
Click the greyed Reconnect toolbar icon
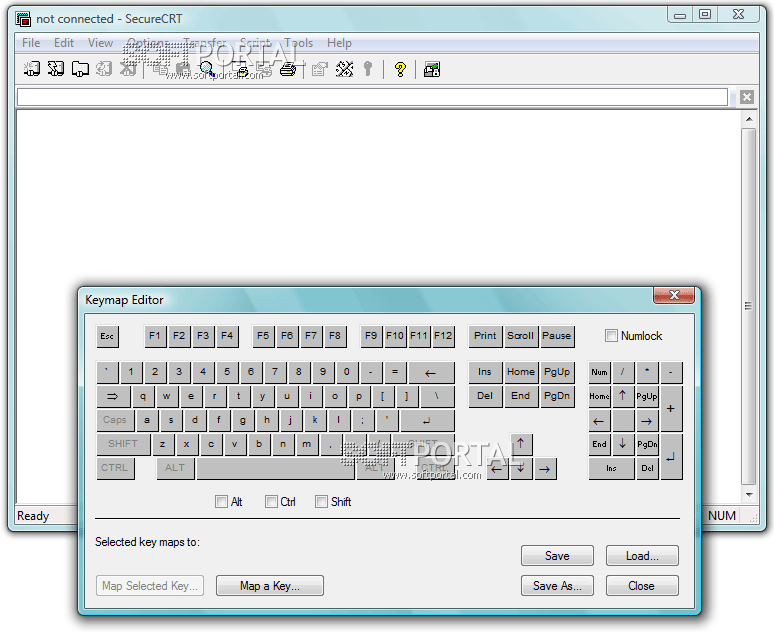[x=104, y=69]
